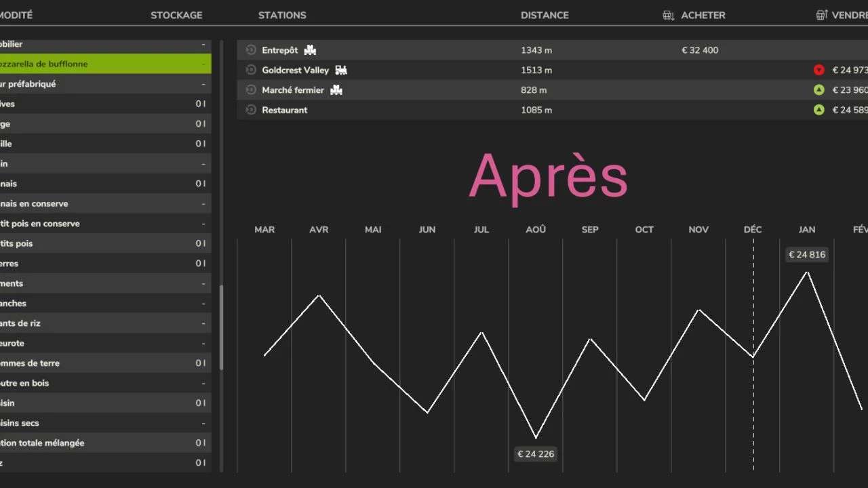868x488 pixels.
Task: Click the green price rise indicator for Marché fermier
Action: tap(819, 89)
